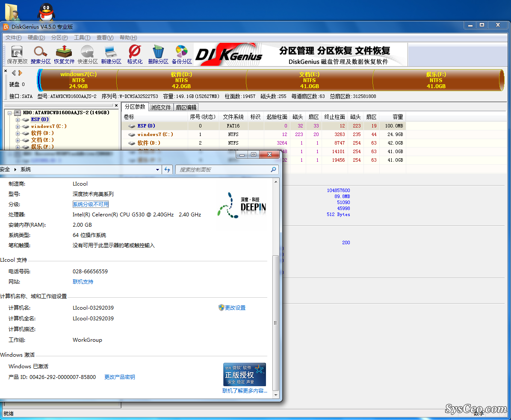
Task: Click the system window vertical scrollbar thumb
Action: tap(276, 322)
